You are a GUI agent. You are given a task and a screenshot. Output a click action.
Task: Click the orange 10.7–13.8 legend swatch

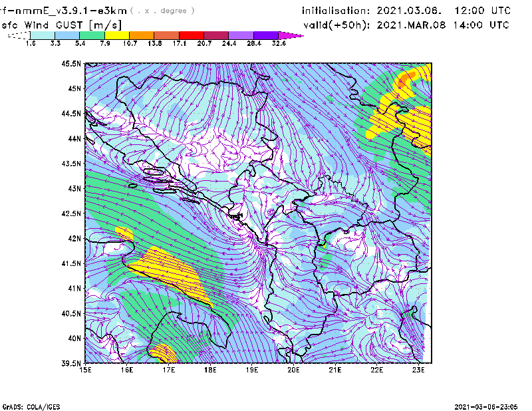pos(142,35)
